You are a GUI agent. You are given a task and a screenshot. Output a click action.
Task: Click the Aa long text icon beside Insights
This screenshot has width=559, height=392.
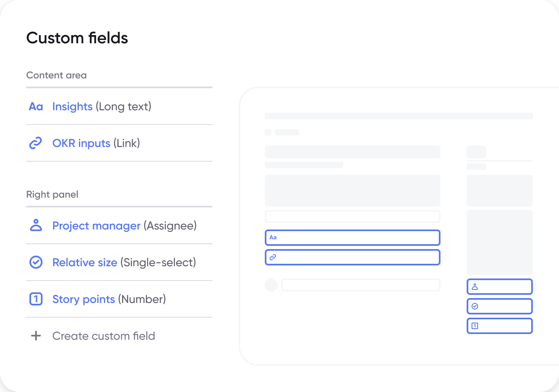coord(36,107)
